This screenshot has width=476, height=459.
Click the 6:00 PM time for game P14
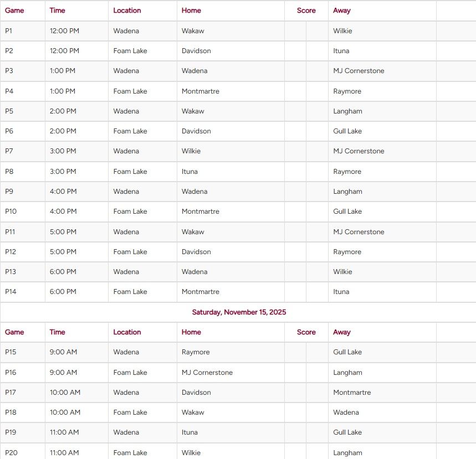(x=63, y=292)
